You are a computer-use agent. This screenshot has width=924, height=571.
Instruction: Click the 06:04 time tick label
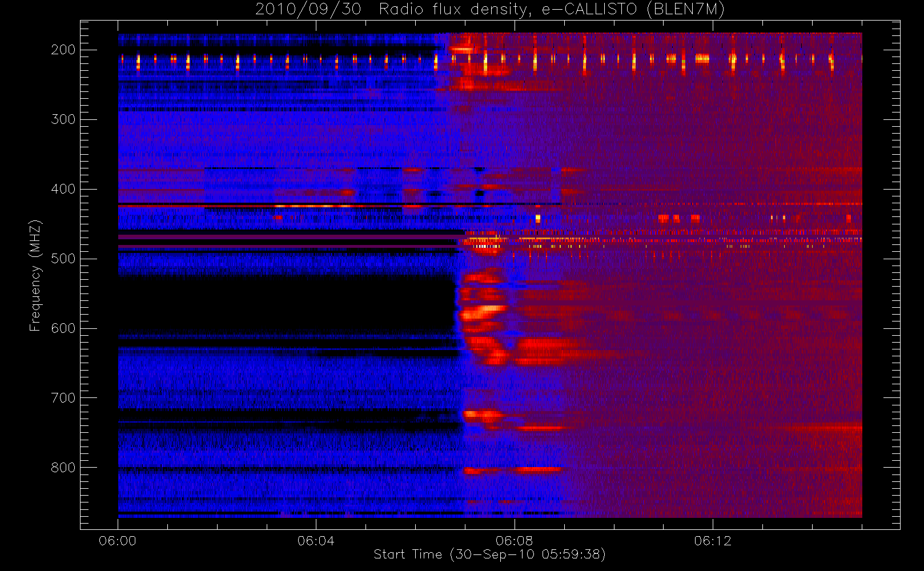316,541
